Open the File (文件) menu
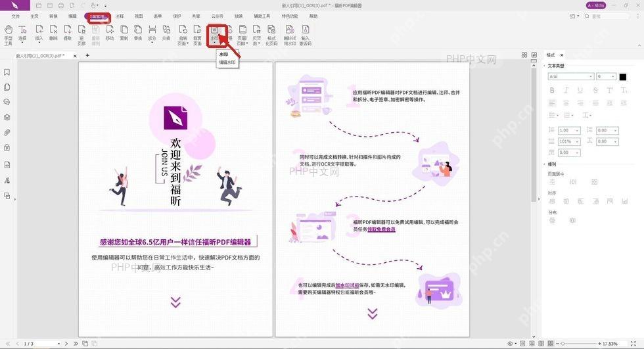Screen dimensions: 644x349 (x=16, y=16)
